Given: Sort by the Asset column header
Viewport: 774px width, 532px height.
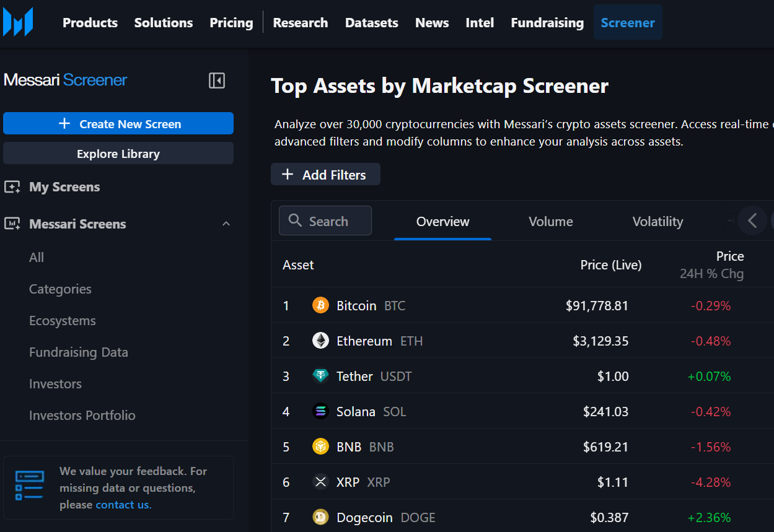Looking at the screenshot, I should point(298,265).
